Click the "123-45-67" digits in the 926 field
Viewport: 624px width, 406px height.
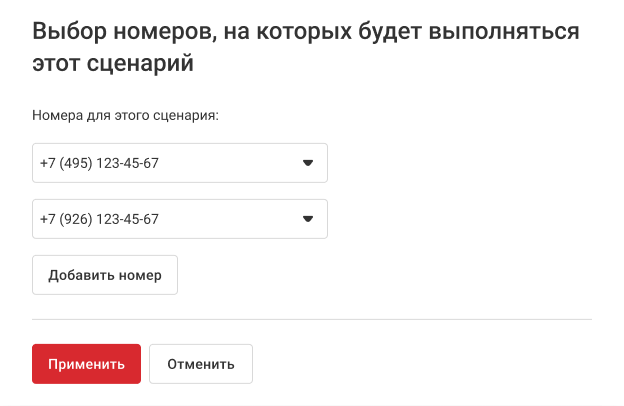pos(127,219)
